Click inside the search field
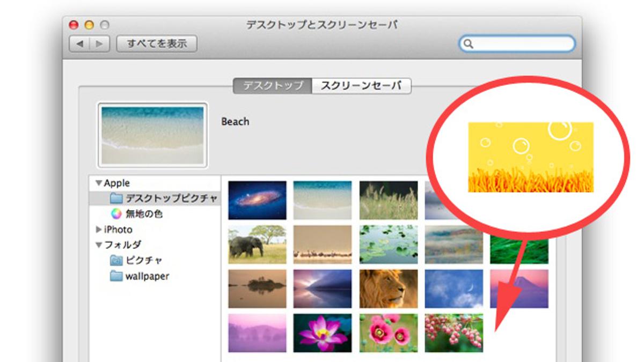 [521, 44]
